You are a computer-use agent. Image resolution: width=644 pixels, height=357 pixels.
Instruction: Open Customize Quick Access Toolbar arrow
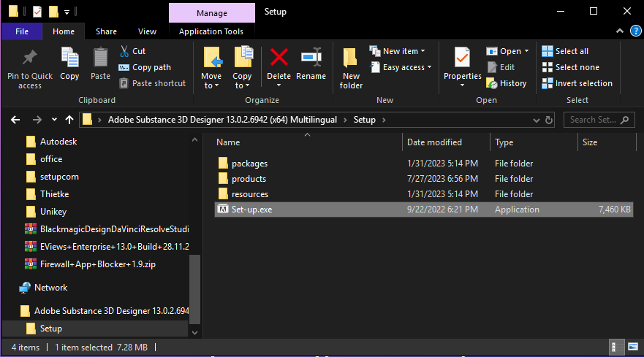pos(67,12)
